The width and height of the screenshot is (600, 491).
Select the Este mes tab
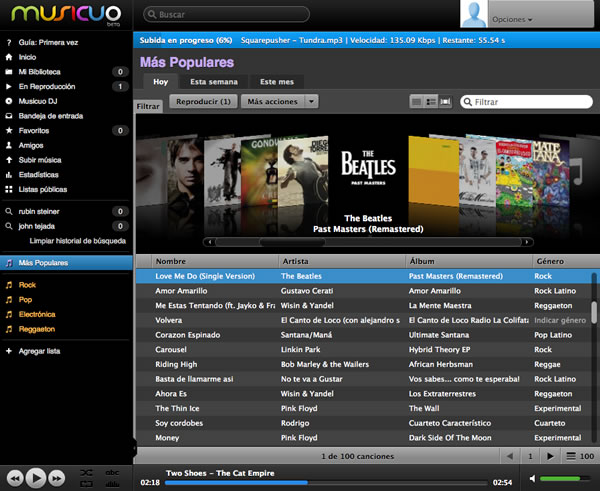click(x=277, y=82)
